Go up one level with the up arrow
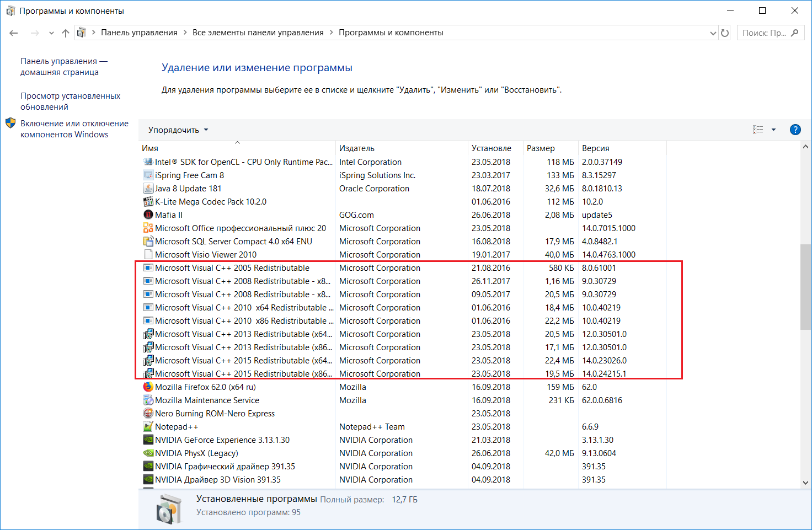The height and width of the screenshot is (530, 812). [x=66, y=33]
